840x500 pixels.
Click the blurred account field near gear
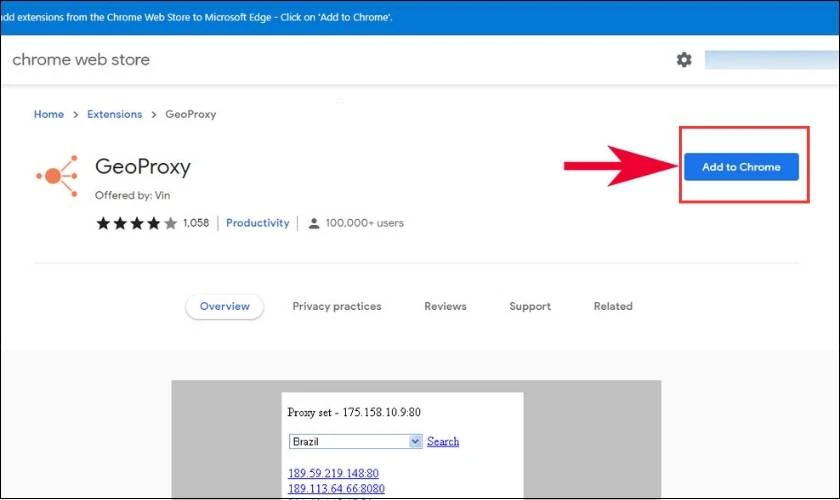pos(772,59)
